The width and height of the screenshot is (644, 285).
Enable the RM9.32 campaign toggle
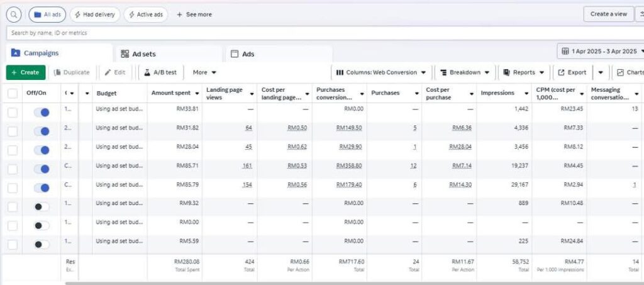42,206
